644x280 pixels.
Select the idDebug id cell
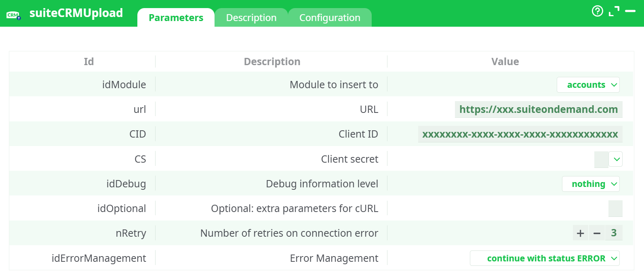(126, 184)
